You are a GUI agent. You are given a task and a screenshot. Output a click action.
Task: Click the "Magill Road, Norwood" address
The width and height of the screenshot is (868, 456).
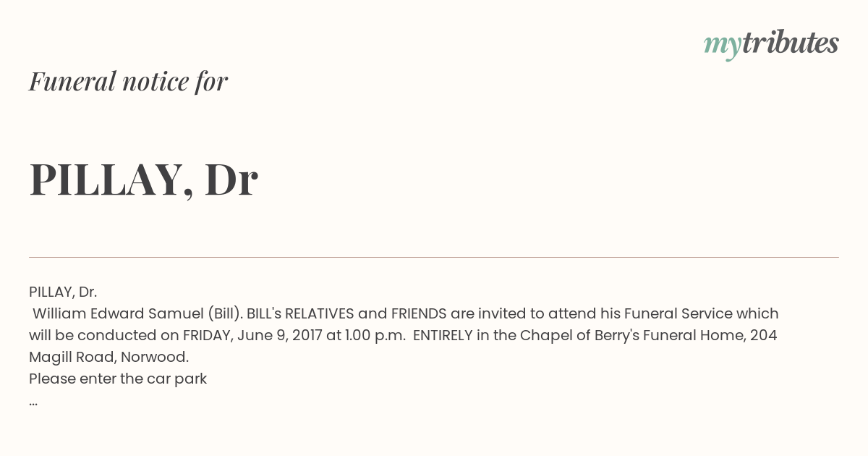click(x=109, y=357)
